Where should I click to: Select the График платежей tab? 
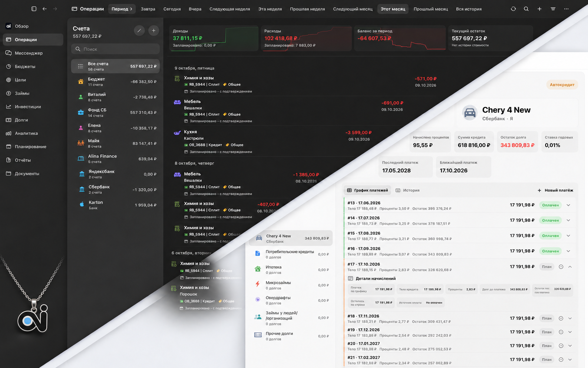[x=367, y=190]
